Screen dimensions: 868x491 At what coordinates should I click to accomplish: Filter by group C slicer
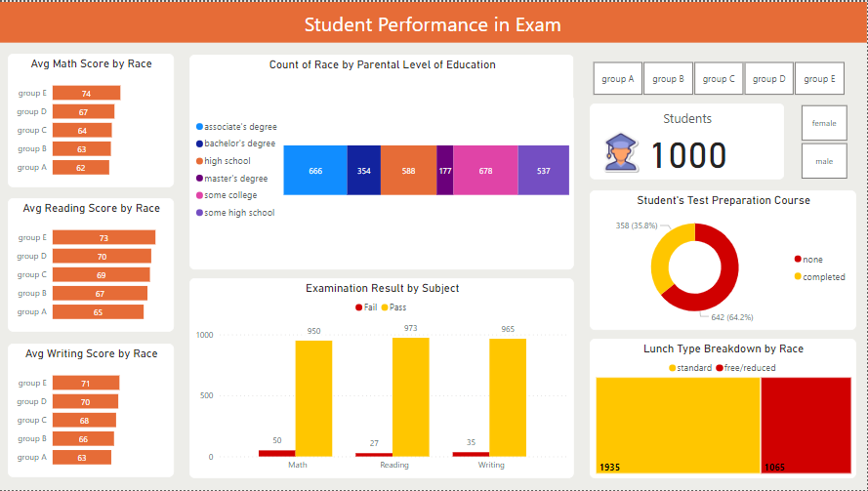(719, 79)
